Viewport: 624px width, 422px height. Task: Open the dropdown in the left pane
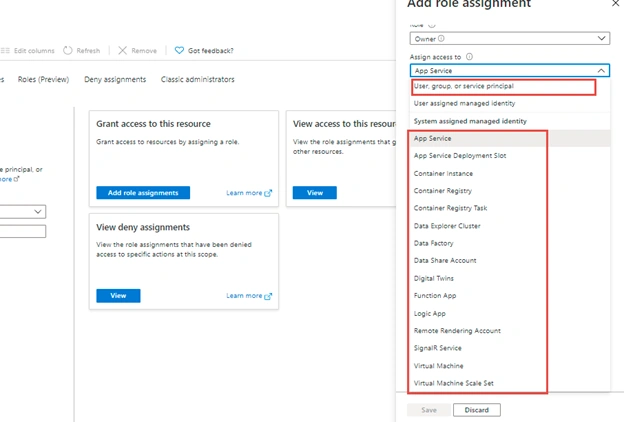[23, 211]
